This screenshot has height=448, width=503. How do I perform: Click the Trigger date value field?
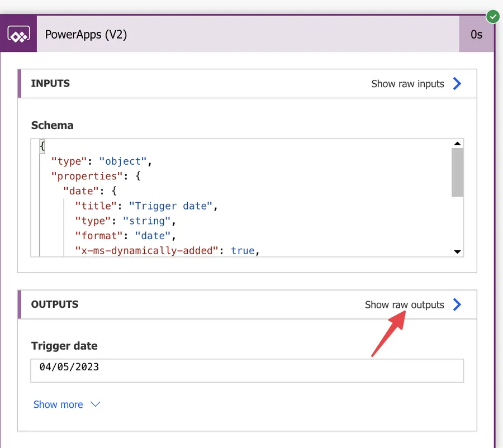click(247, 370)
